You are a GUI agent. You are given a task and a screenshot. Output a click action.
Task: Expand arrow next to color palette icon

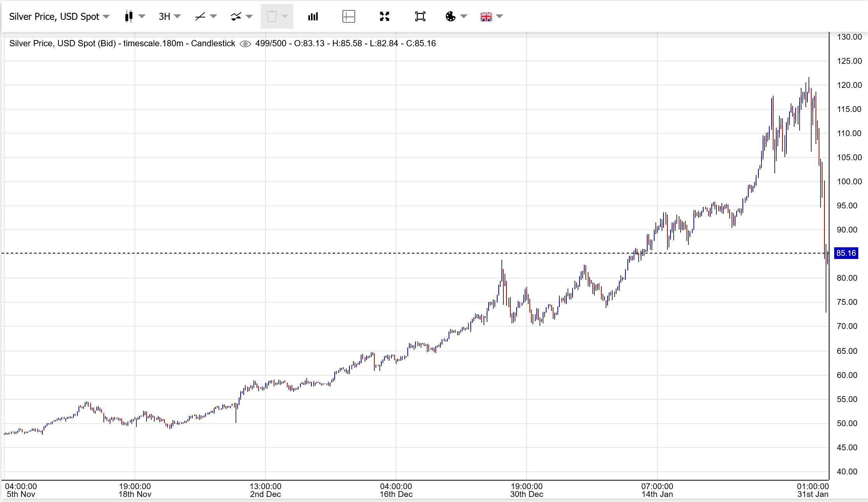click(x=463, y=16)
